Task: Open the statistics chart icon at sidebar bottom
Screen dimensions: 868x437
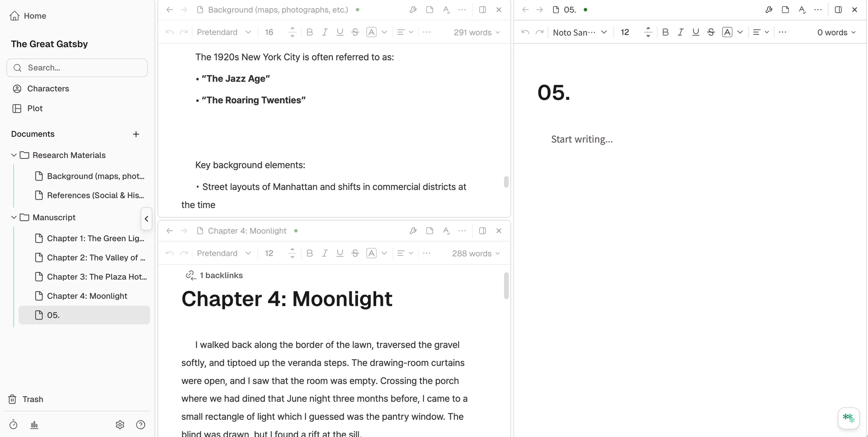Action: tap(34, 425)
